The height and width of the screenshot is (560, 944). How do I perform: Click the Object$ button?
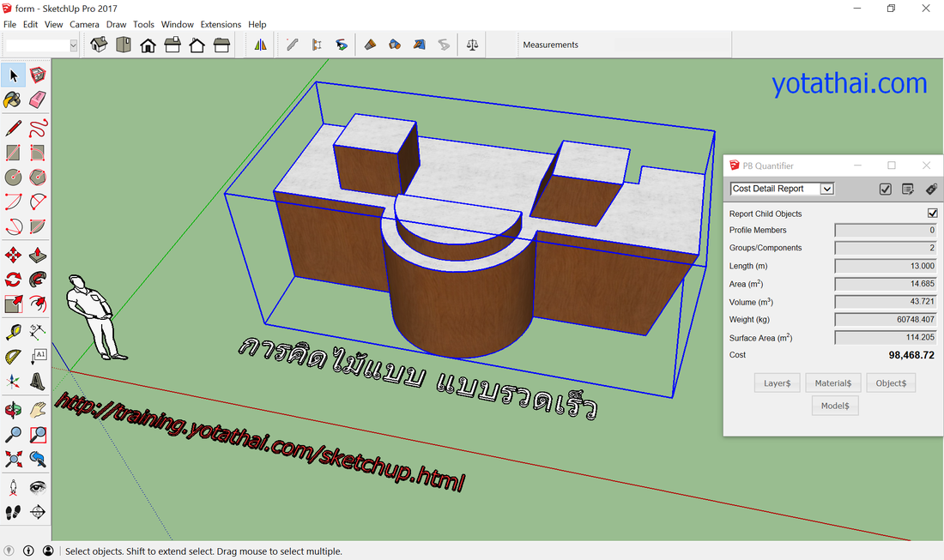[891, 383]
